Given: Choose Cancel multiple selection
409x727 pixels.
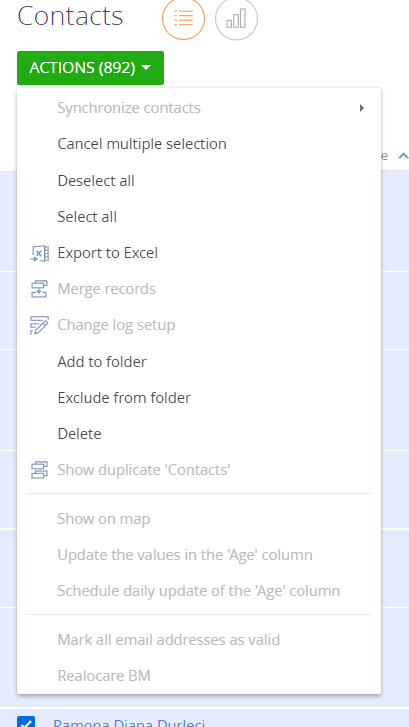Looking at the screenshot, I should (x=142, y=144).
